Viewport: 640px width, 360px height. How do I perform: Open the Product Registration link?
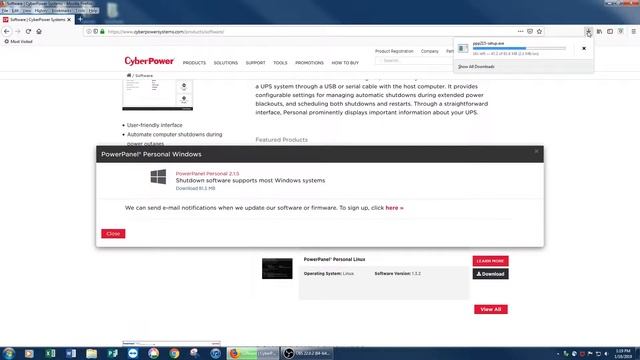[x=394, y=51]
